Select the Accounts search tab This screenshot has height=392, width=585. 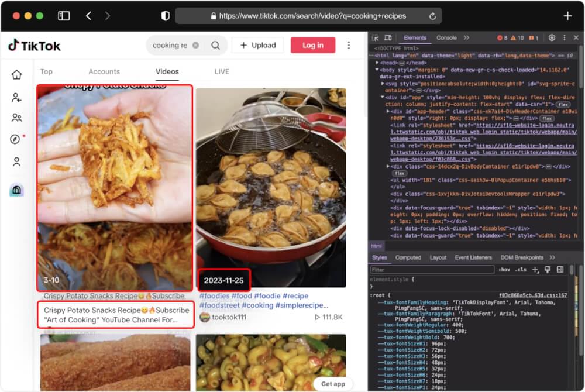(x=104, y=72)
